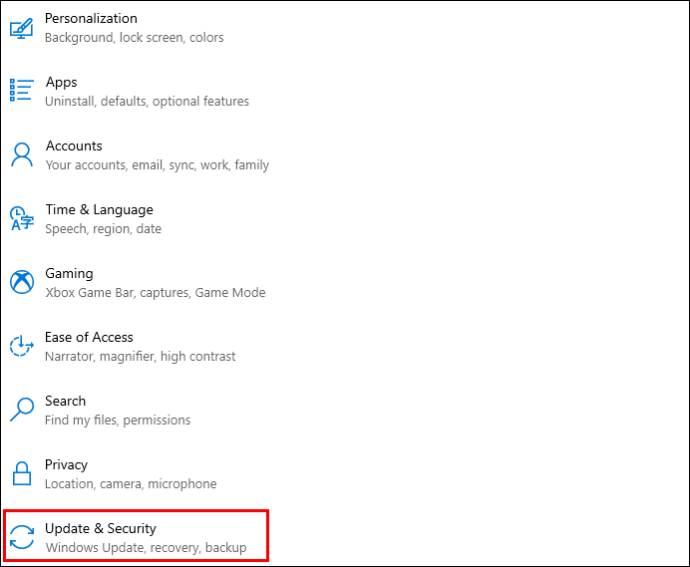Click the Time & Language clock icon
Image resolution: width=690 pixels, height=567 pixels.
point(22,218)
